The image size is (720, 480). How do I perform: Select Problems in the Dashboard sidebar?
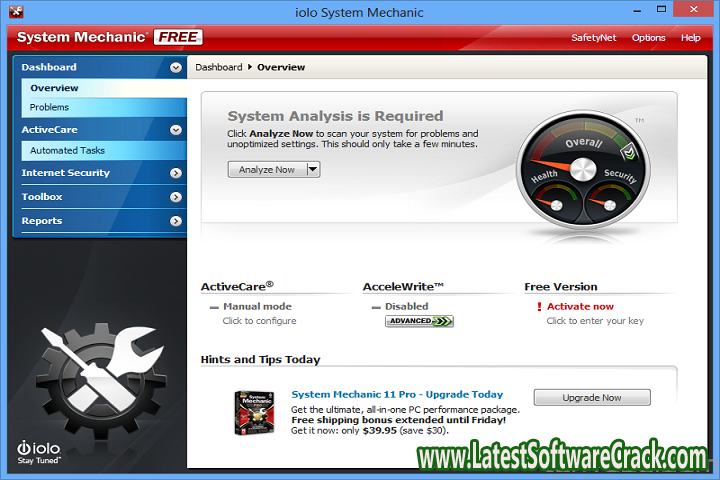[x=50, y=107]
